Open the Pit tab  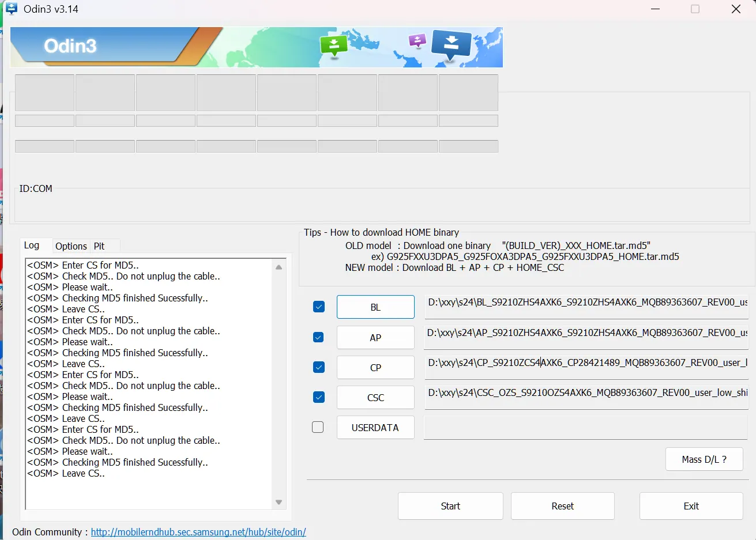pos(99,246)
